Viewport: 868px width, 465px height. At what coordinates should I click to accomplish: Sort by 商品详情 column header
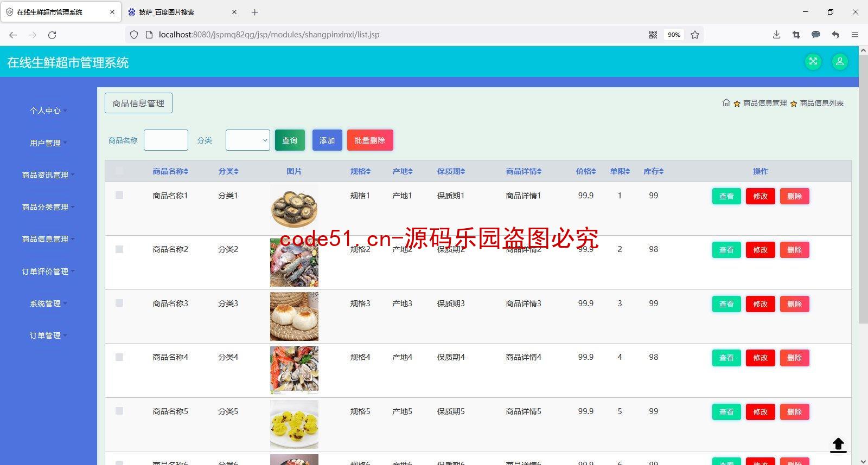coord(524,171)
